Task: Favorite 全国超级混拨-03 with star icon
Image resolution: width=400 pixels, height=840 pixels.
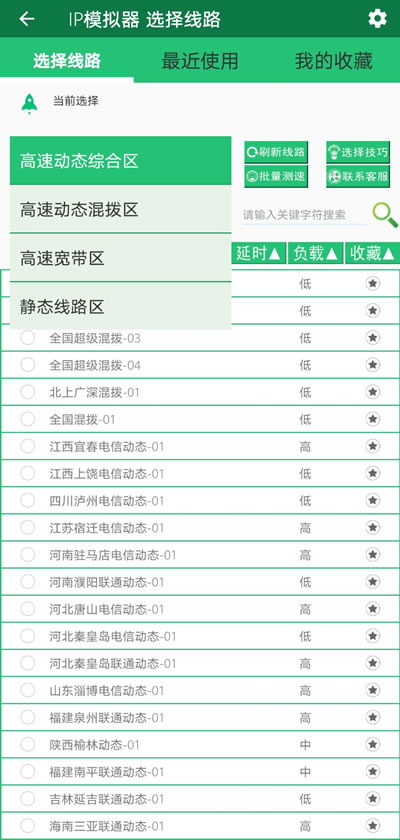Action: coord(373,338)
